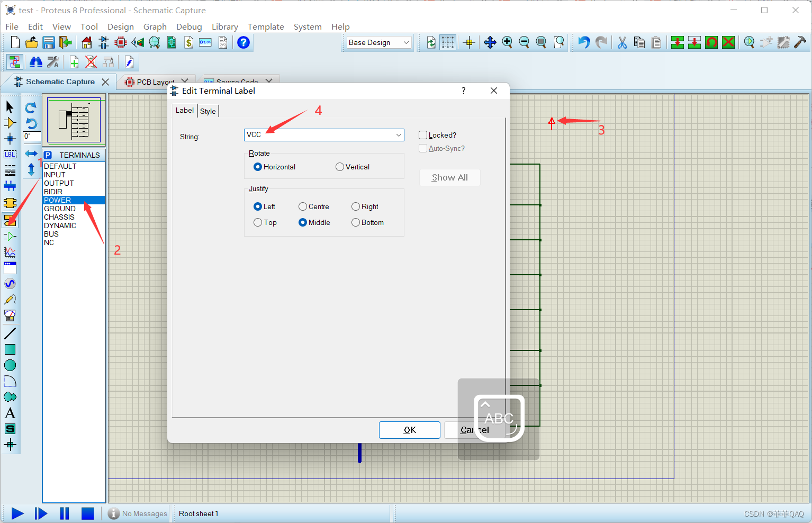This screenshot has width=812, height=523.
Task: Select CHASSIS in terminals list
Action: [x=74, y=217]
